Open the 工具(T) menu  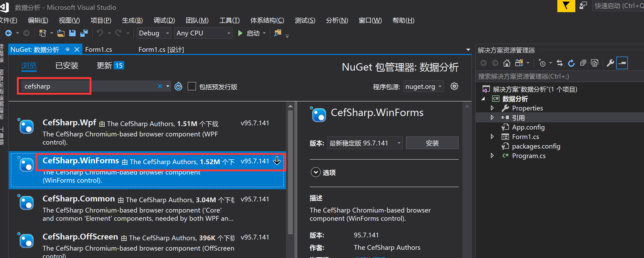(229, 20)
